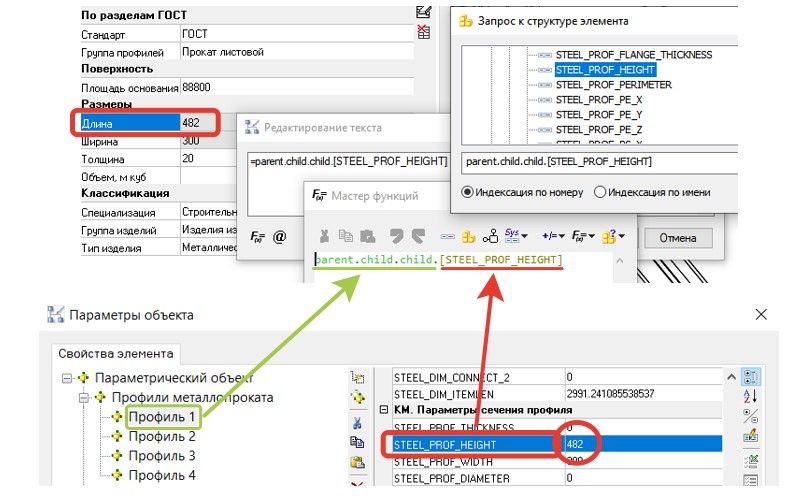Viewport: 795px width, 498px height.
Task: Click the cut scissors icon in Function Wizard
Action: pyautogui.click(x=323, y=237)
